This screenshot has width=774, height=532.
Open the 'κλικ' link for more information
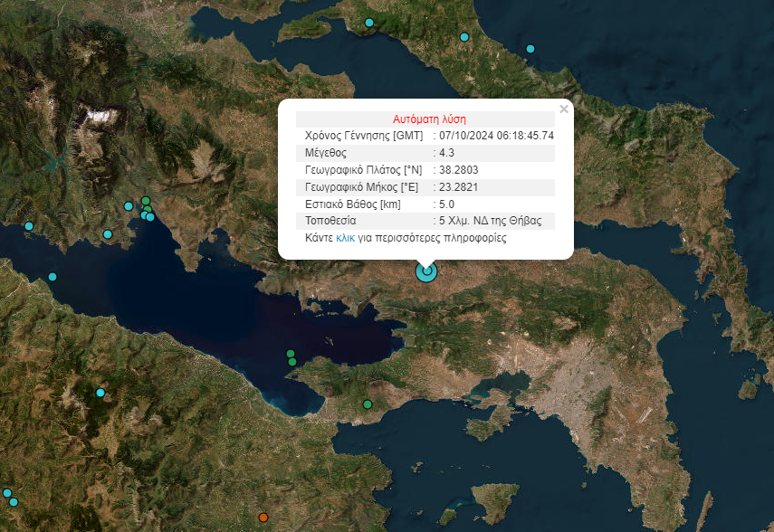pyautogui.click(x=345, y=238)
